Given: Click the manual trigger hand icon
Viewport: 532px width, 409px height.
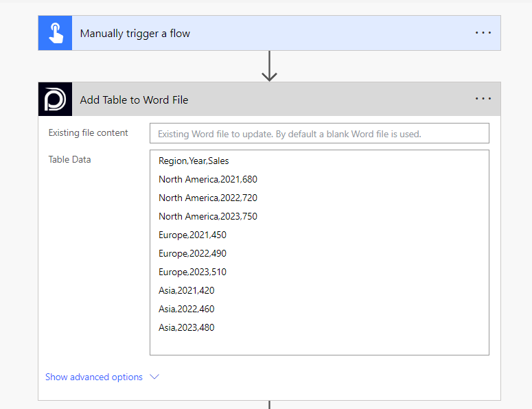Looking at the screenshot, I should coord(55,34).
